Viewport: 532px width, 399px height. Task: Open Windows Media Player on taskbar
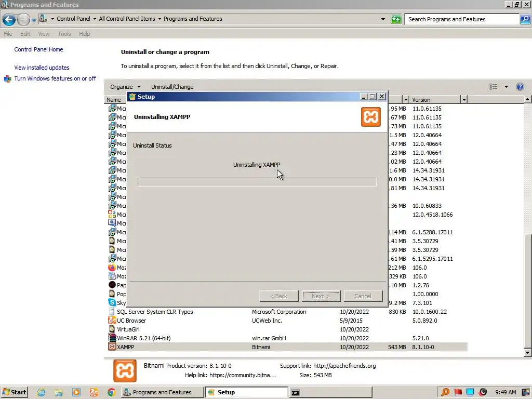76,393
